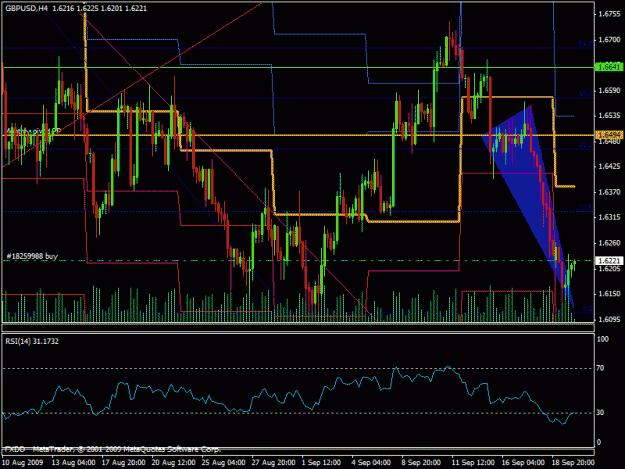The height and width of the screenshot is (469, 625).
Task: Click price scale value 1.6700
Action: point(609,40)
